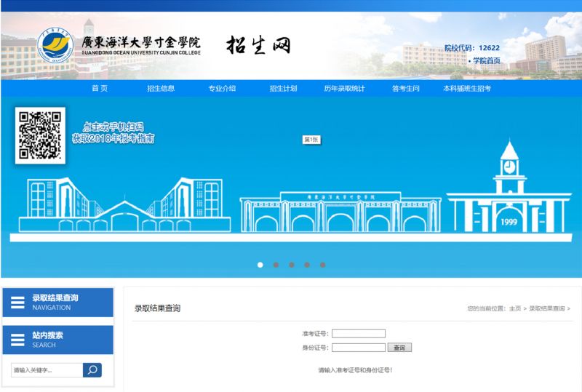Screen dimensions: 582x392
Task: Click the 招生网 heading text
Action: tap(259, 45)
